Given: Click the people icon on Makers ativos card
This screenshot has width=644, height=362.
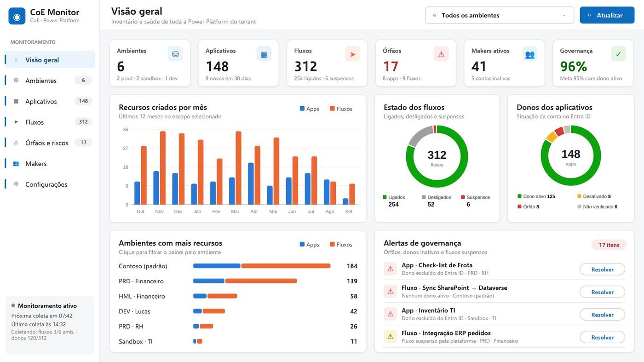Looking at the screenshot, I should tap(530, 54).
